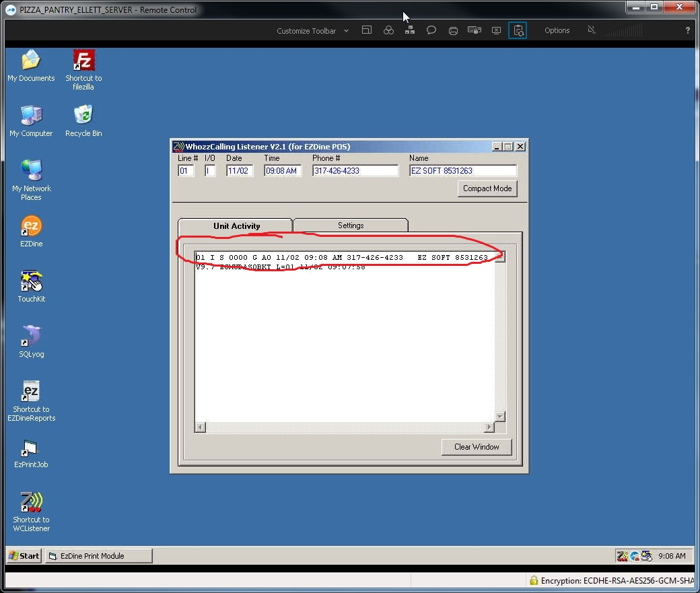
Task: Open the Shortcut to filezilla icon
Action: click(x=83, y=69)
